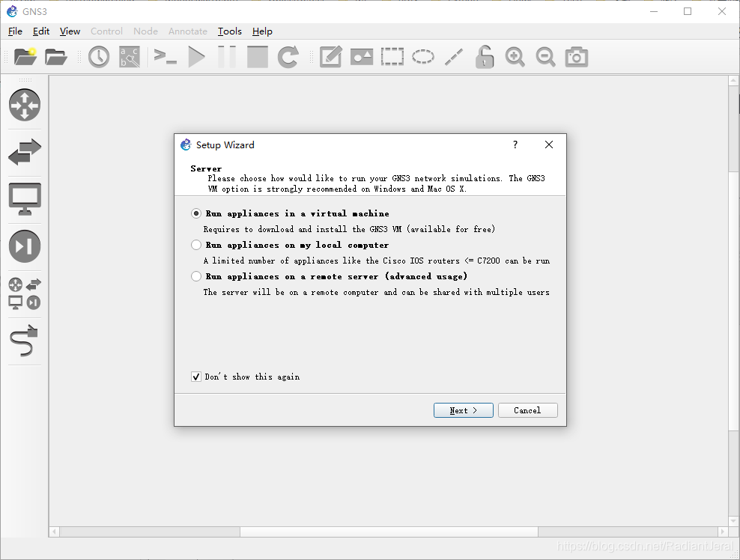Open the Tools menu
740x560 pixels.
pos(230,31)
